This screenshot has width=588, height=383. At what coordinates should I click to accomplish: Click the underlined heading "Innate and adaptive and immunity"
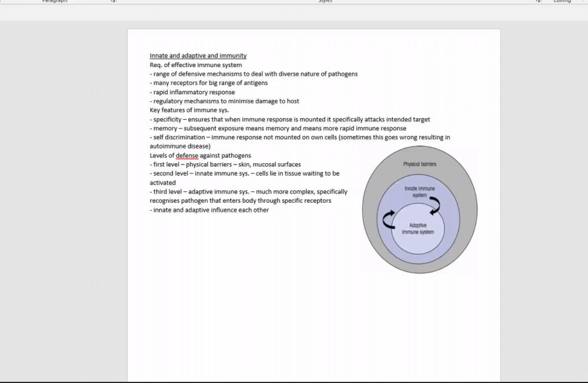[x=198, y=56]
